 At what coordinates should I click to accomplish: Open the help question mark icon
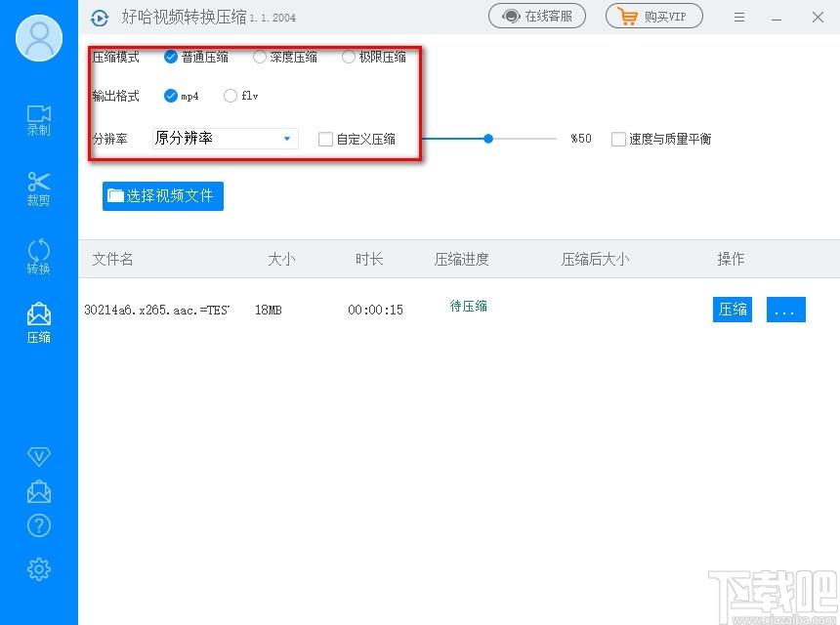point(38,525)
